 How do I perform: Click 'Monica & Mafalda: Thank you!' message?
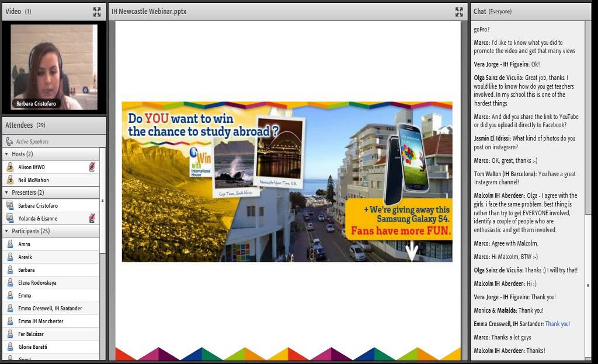click(509, 311)
